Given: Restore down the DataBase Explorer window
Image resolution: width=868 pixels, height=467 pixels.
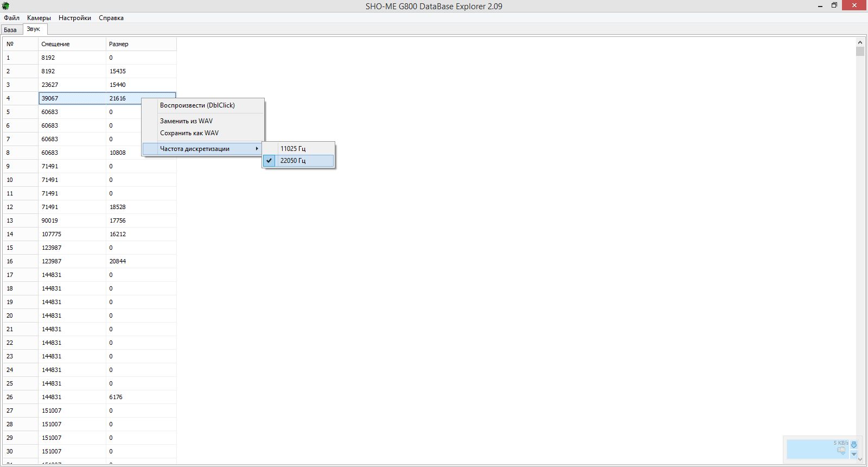Looking at the screenshot, I should [x=834, y=6].
